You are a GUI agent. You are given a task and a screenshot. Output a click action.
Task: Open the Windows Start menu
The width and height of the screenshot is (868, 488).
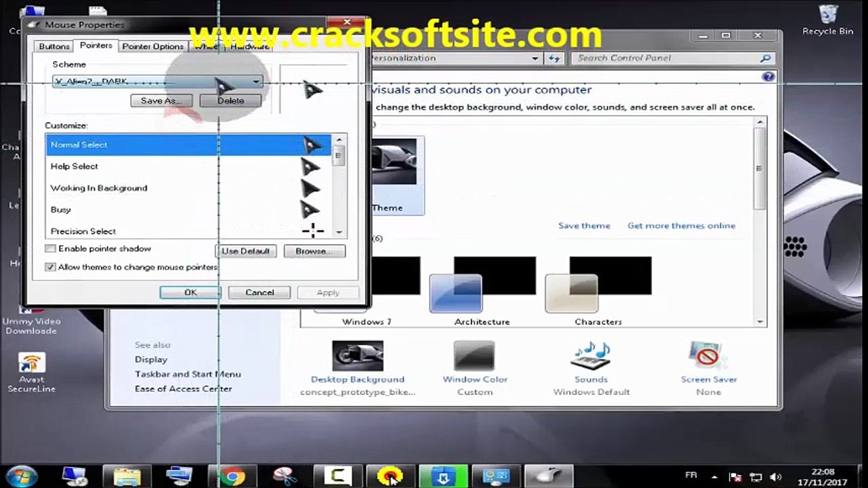[x=23, y=476]
